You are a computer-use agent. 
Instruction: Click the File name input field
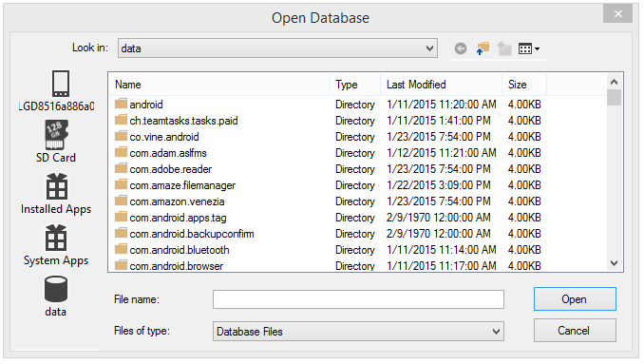click(358, 299)
